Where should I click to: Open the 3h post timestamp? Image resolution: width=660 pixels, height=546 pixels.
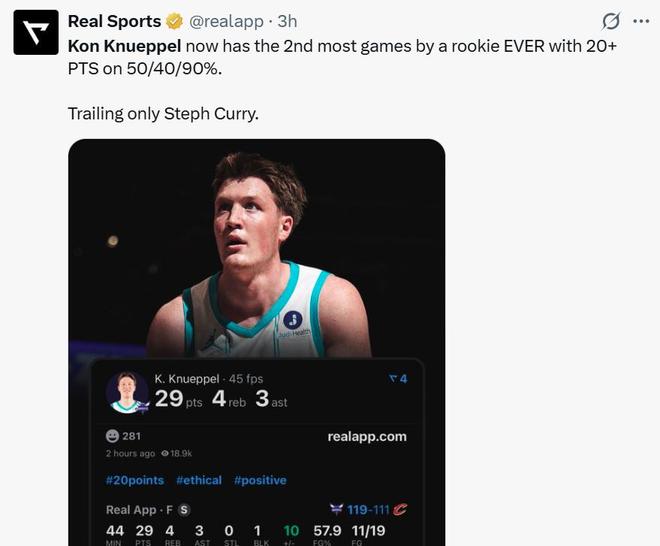(287, 21)
